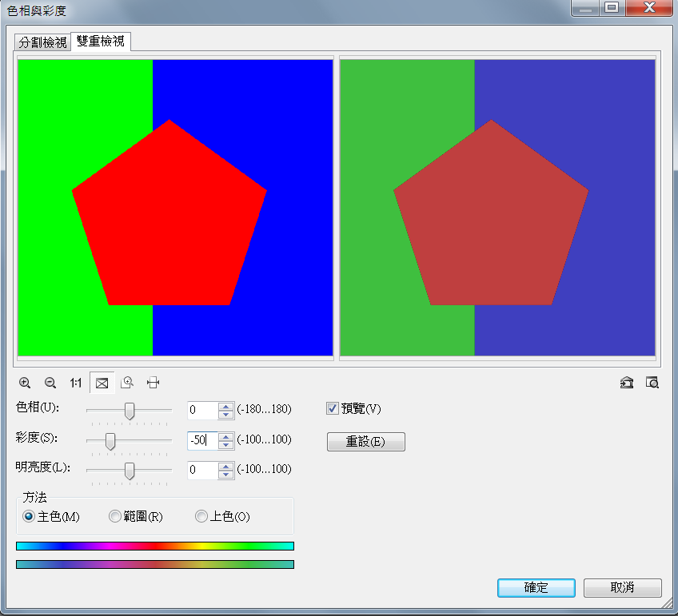The width and height of the screenshot is (678, 616).
Task: Click the 彩度 input field showing -50
Action: pos(203,440)
